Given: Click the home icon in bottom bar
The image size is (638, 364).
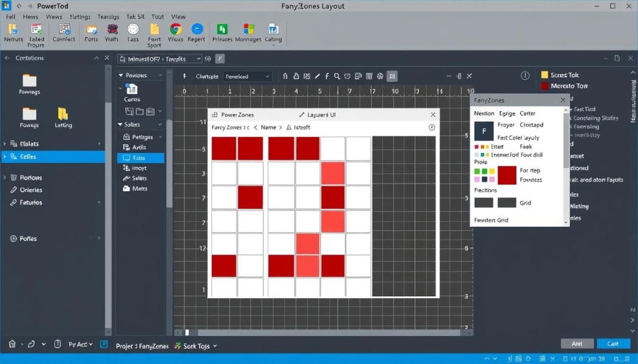Looking at the screenshot, I should [x=12, y=344].
